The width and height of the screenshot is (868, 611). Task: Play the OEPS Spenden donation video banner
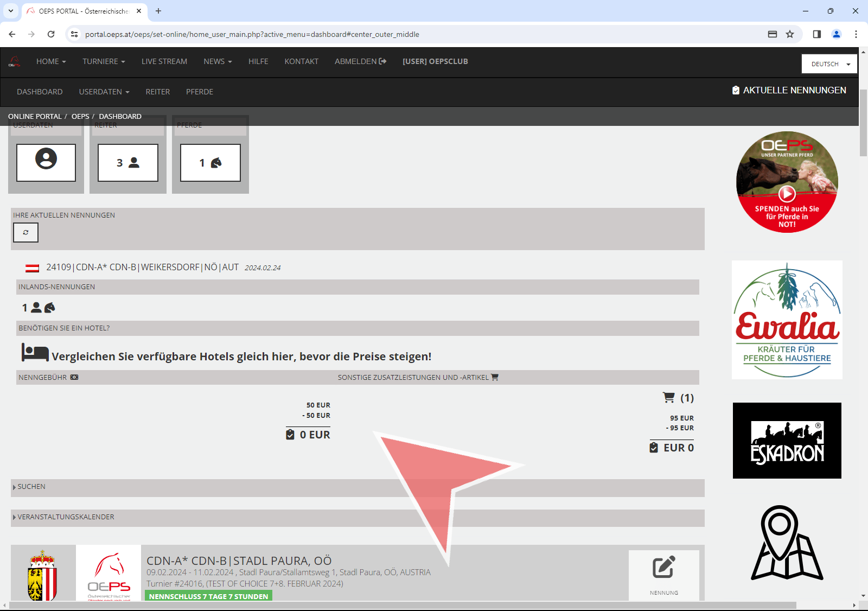click(787, 193)
